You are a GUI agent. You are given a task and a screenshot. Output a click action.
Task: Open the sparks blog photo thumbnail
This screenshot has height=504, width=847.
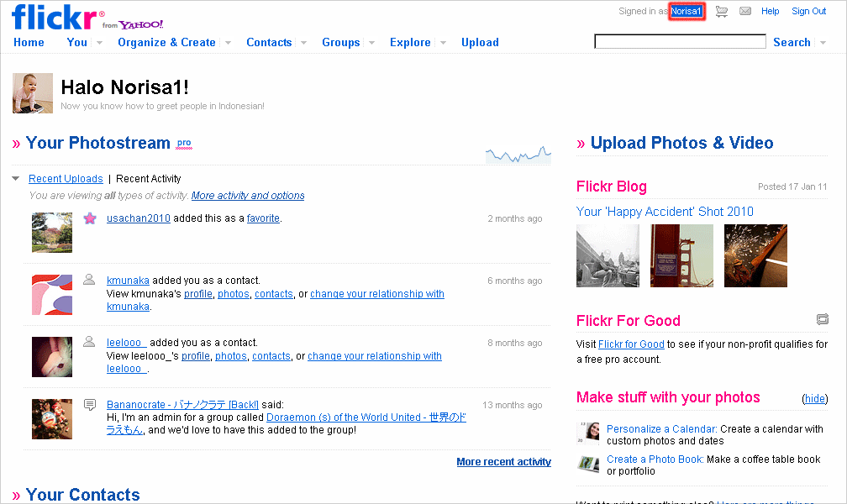coord(755,255)
